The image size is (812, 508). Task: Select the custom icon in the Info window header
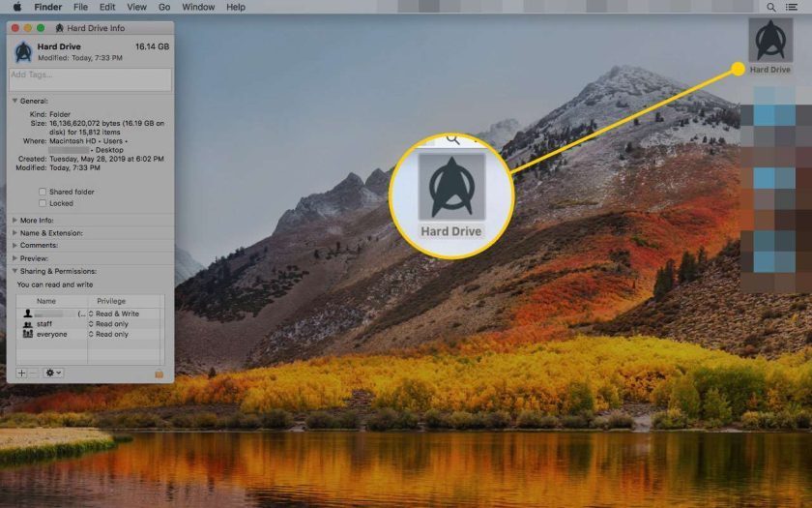(x=23, y=52)
